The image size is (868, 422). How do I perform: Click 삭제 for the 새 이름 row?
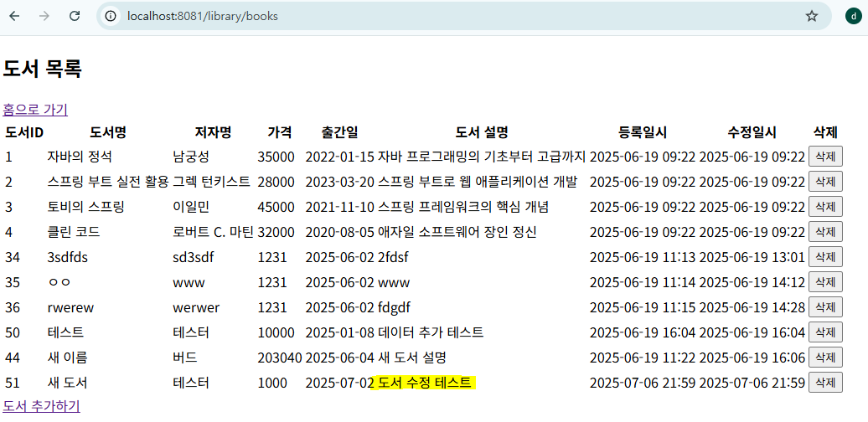825,358
